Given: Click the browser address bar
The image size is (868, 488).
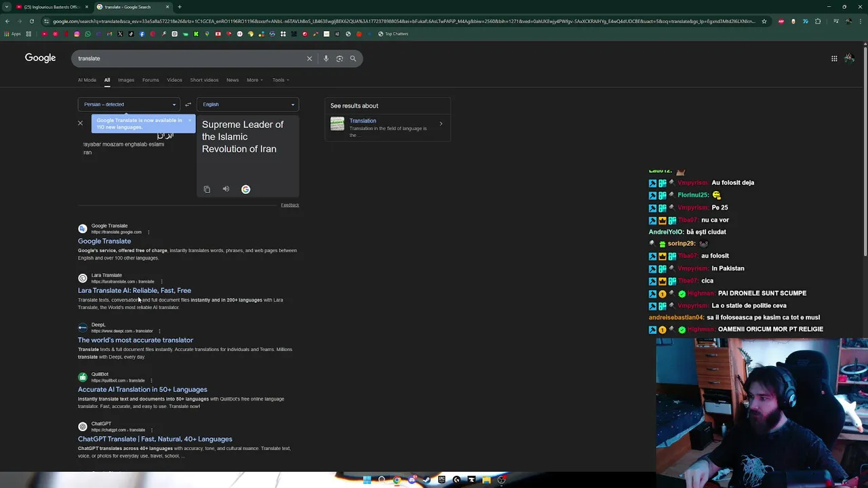Looking at the screenshot, I should 403,21.
